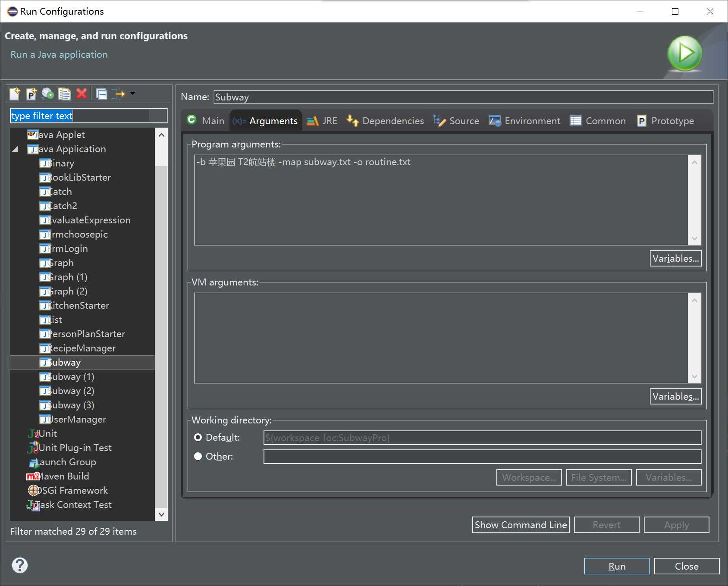Click the large green Run icon in header

coord(684,53)
